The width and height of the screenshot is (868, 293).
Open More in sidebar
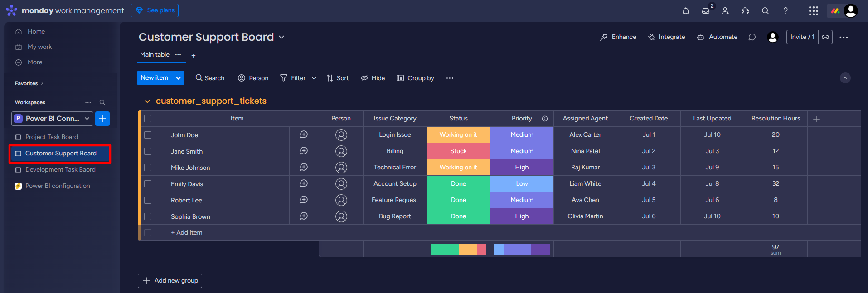29,62
